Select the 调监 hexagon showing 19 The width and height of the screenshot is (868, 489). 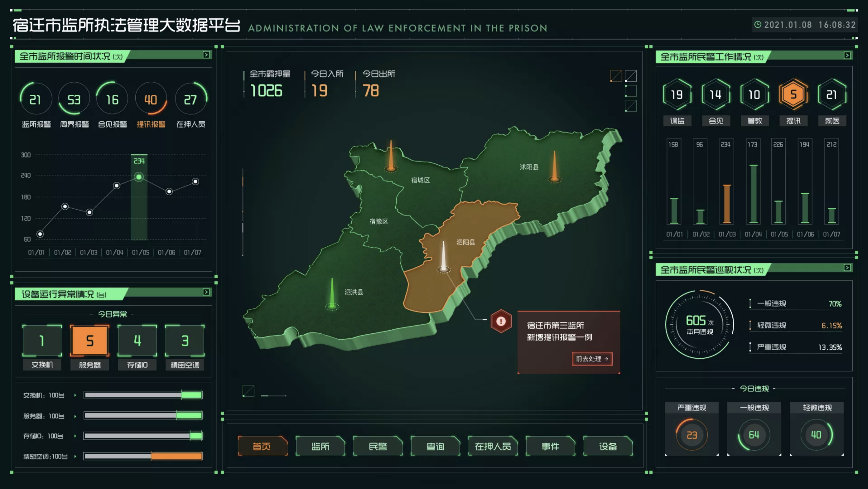pyautogui.click(x=677, y=94)
